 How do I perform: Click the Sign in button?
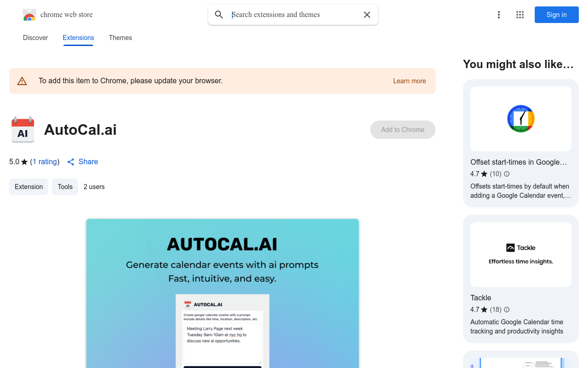(x=557, y=15)
